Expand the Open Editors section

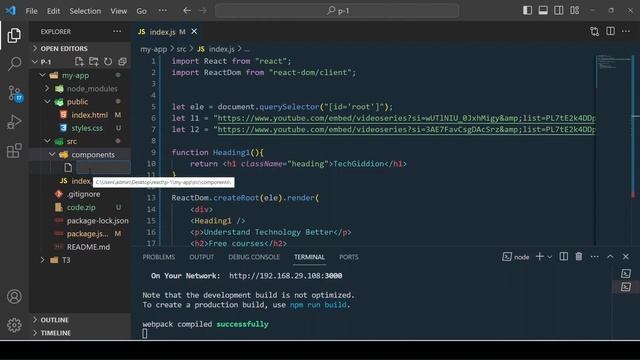coord(81,48)
